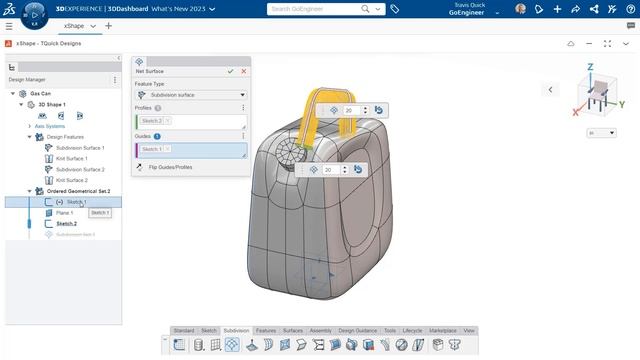The image size is (640, 360).
Task: Switch to Standard tab
Action: pyautogui.click(x=184, y=331)
